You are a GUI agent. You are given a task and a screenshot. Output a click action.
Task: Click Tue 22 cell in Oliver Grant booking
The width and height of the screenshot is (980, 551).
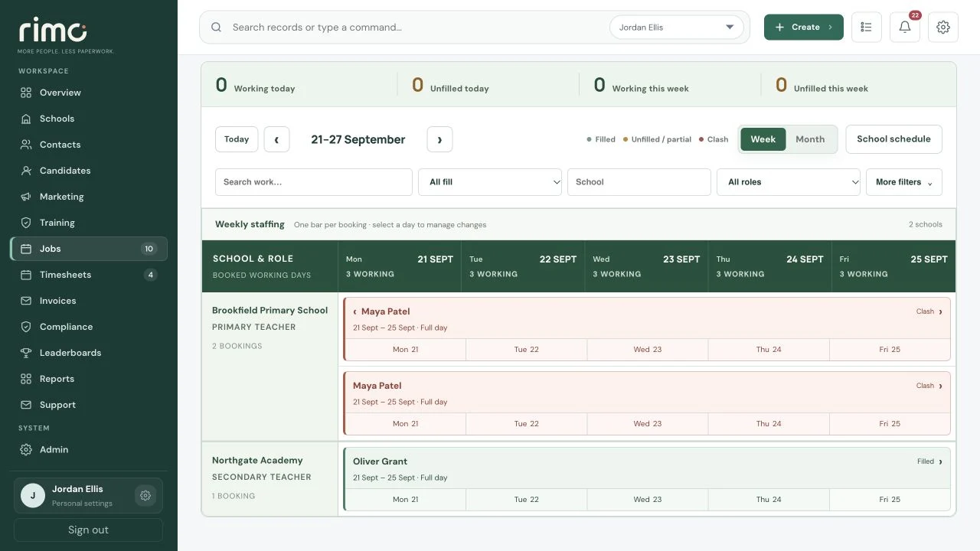pos(527,500)
